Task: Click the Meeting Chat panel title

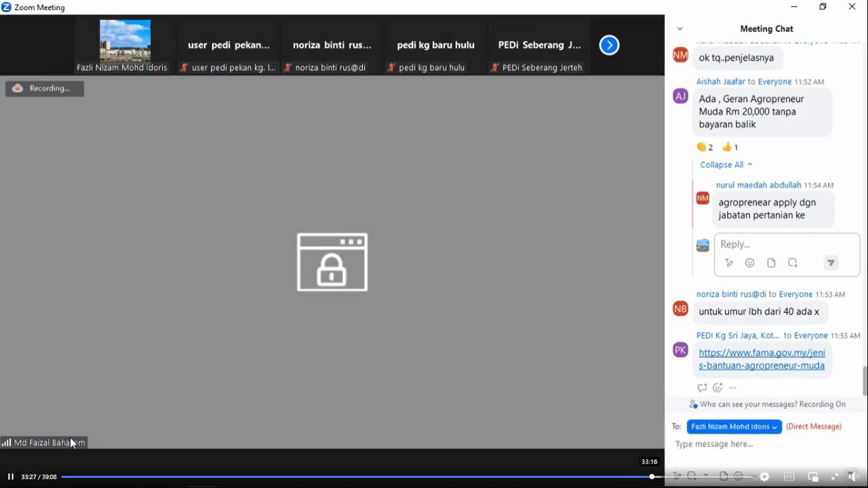Action: pyautogui.click(x=766, y=29)
